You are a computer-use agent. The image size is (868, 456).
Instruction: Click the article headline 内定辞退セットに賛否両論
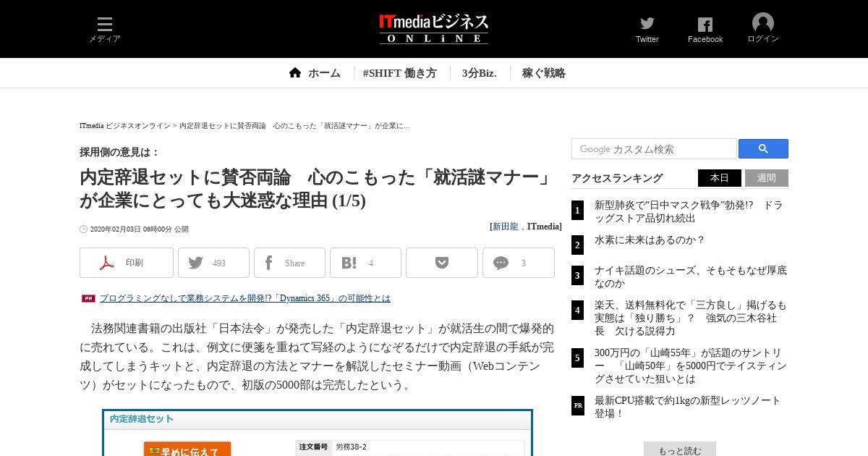pos(316,188)
